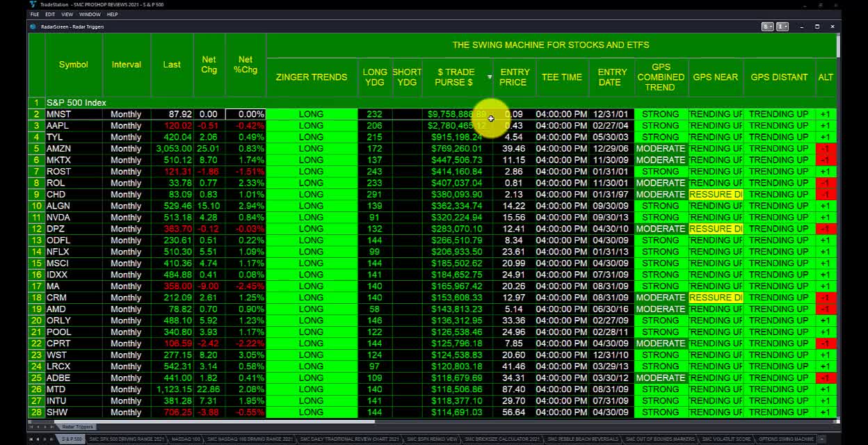
Task: Open the S symbol-link dropdown
Action: [x=767, y=26]
